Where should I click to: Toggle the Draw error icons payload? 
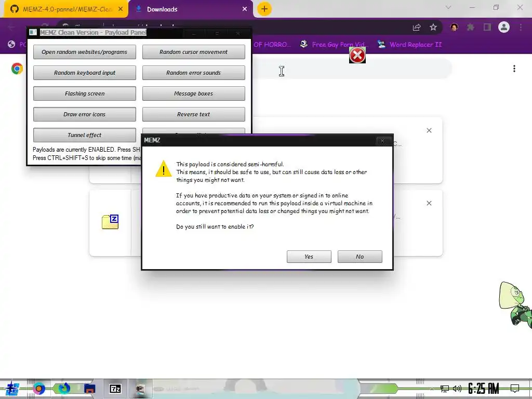[x=85, y=114]
